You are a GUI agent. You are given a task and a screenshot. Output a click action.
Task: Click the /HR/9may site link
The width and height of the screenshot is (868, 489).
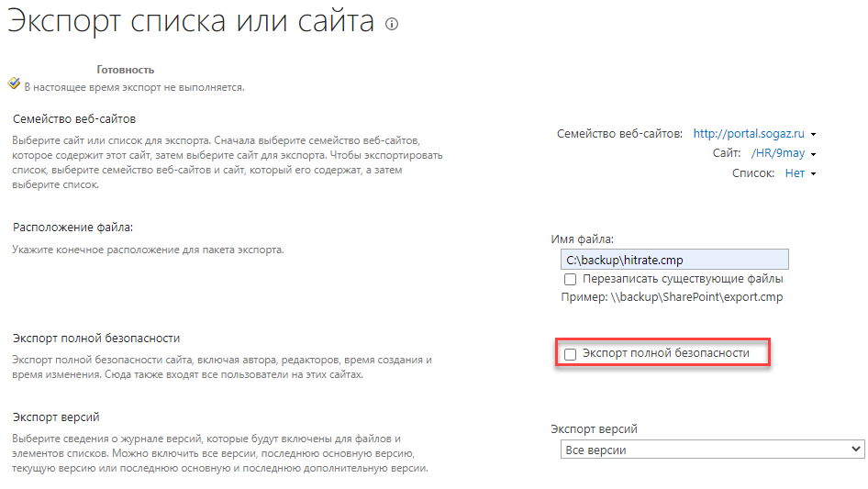click(x=778, y=154)
